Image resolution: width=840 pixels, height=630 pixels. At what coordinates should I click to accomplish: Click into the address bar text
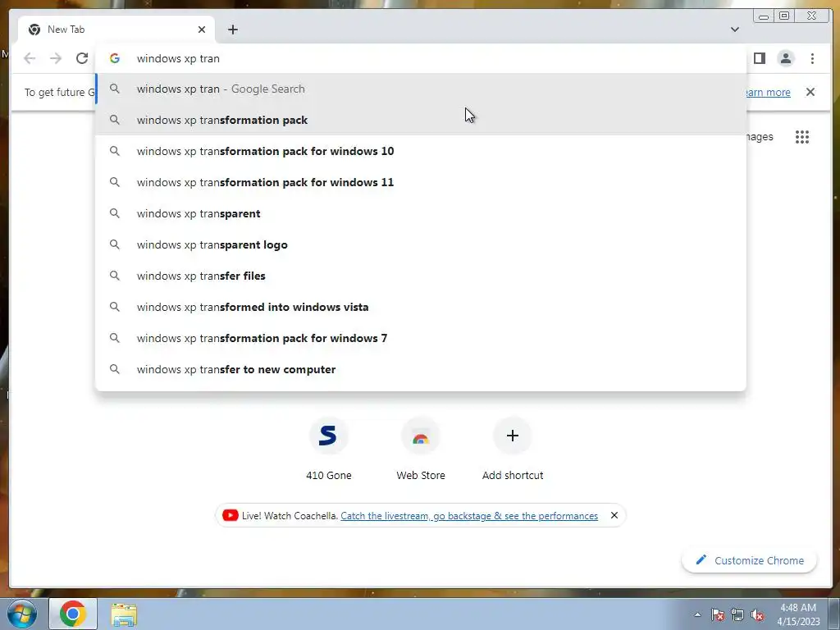178,58
